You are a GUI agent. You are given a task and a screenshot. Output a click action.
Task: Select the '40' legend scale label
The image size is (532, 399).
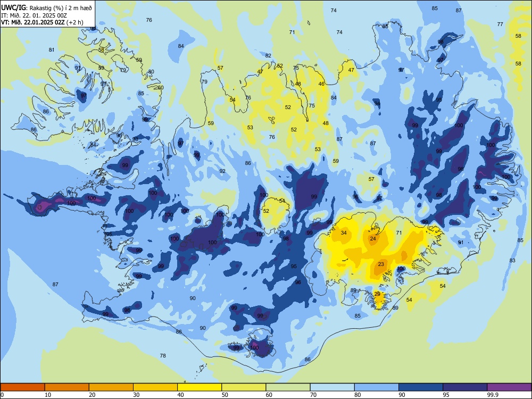pyautogui.click(x=180, y=395)
